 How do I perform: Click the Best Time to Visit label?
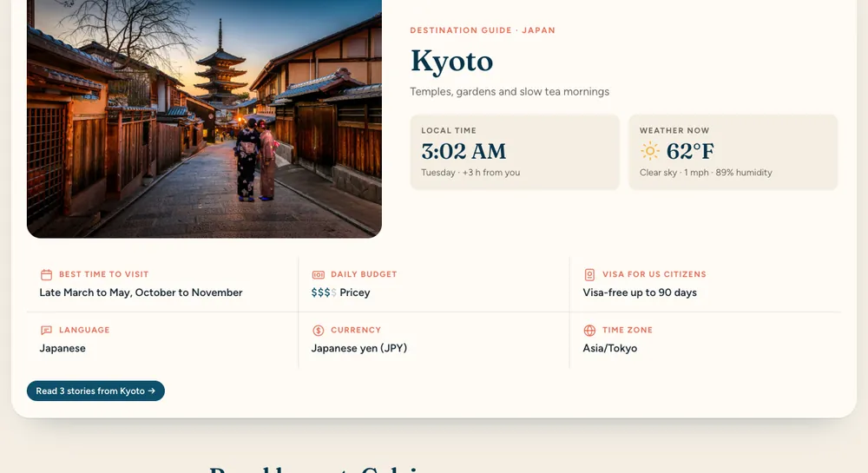103,274
